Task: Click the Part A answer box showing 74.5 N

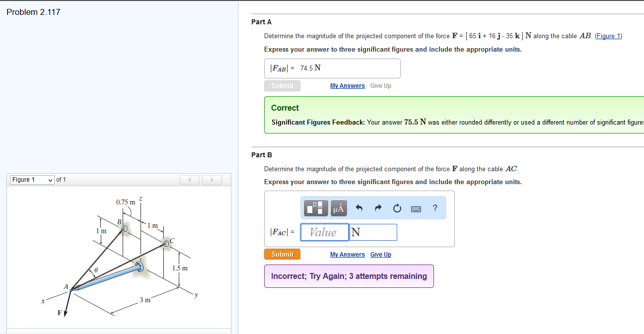Action: pos(332,68)
